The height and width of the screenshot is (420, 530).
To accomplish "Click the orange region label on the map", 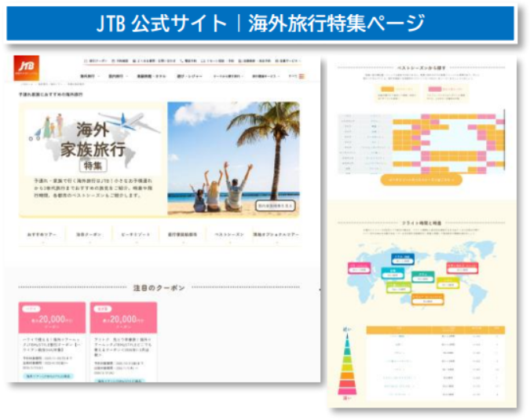I will 428,299.
